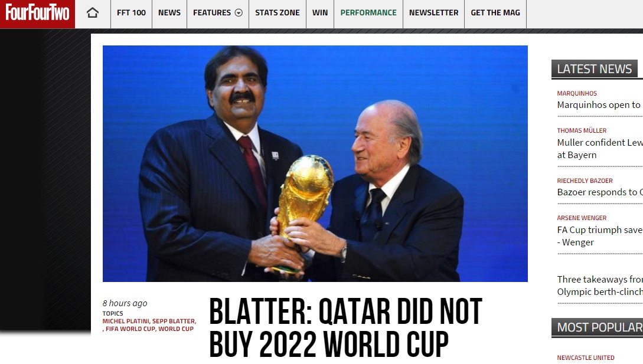The width and height of the screenshot is (643, 364).
Task: Open the Newsletter page
Action: click(433, 13)
